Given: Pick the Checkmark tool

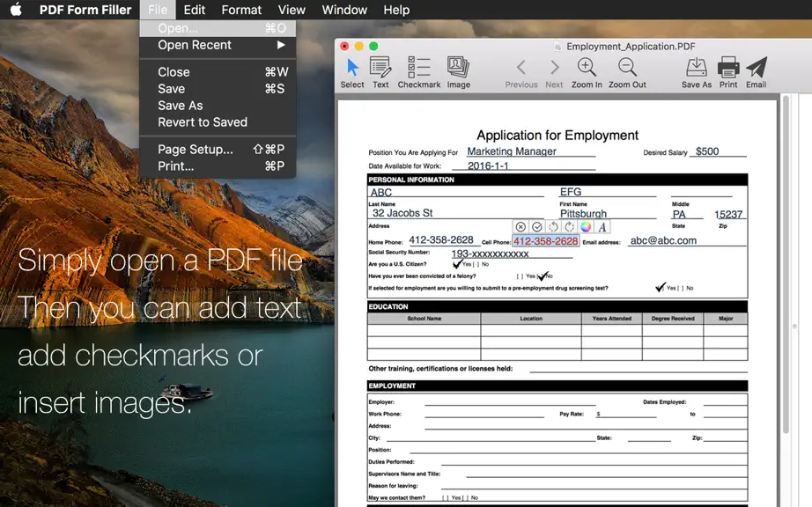Looking at the screenshot, I should [419, 73].
